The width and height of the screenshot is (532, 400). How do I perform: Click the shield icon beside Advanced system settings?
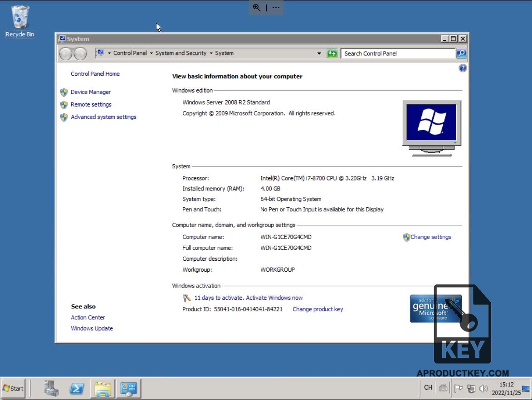click(64, 117)
